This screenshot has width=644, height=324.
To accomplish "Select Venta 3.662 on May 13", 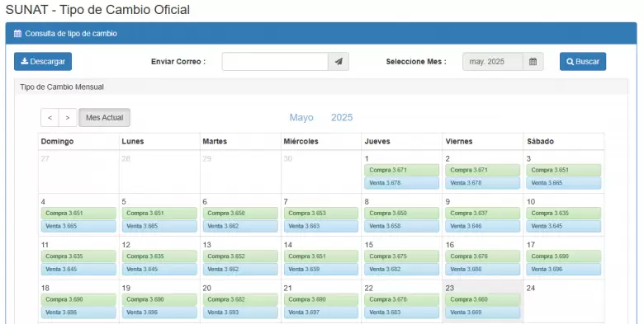I will [240, 270].
